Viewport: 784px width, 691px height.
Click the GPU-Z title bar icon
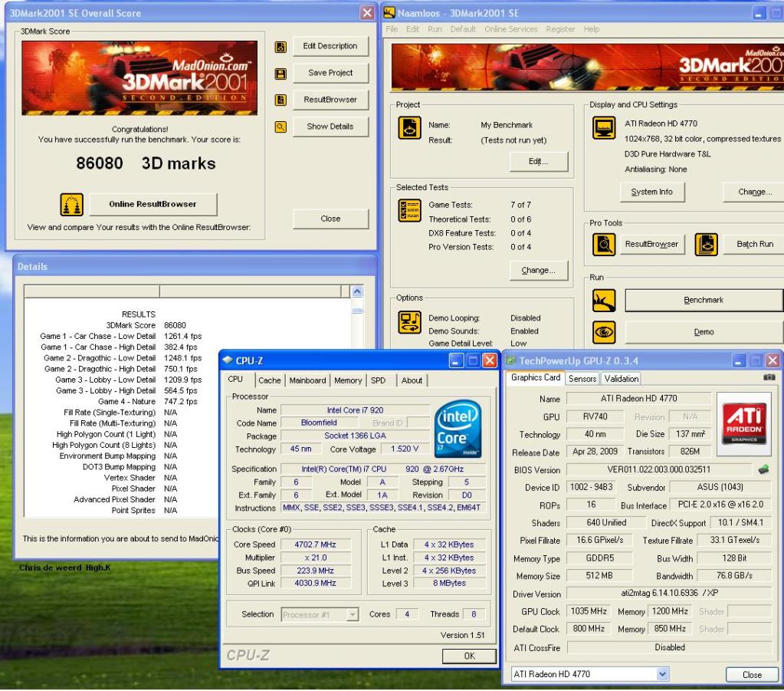point(511,360)
